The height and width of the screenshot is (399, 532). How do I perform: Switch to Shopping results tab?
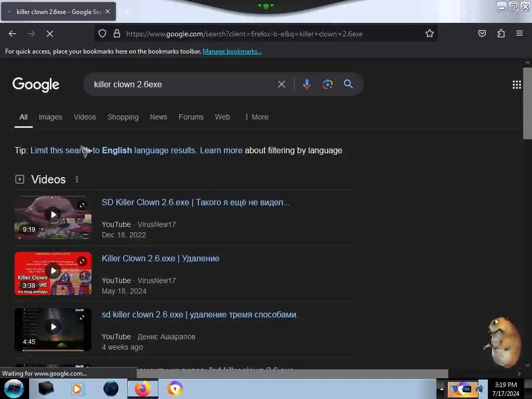[x=123, y=117]
